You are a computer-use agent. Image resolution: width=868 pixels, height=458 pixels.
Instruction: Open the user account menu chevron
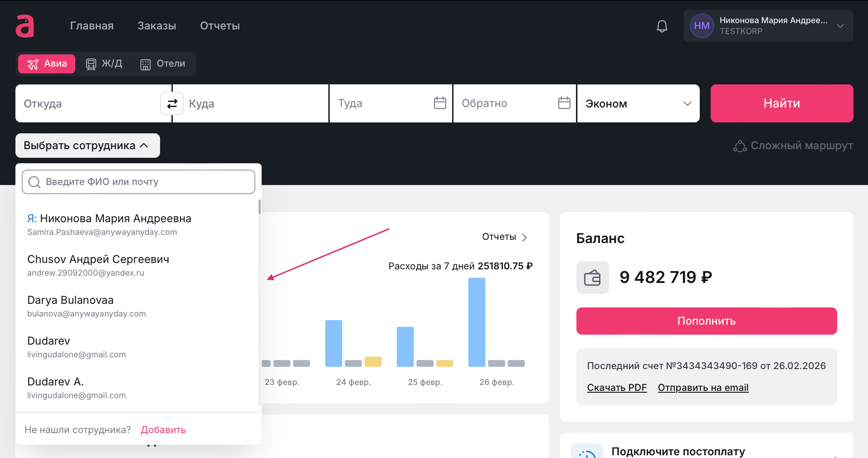[840, 26]
